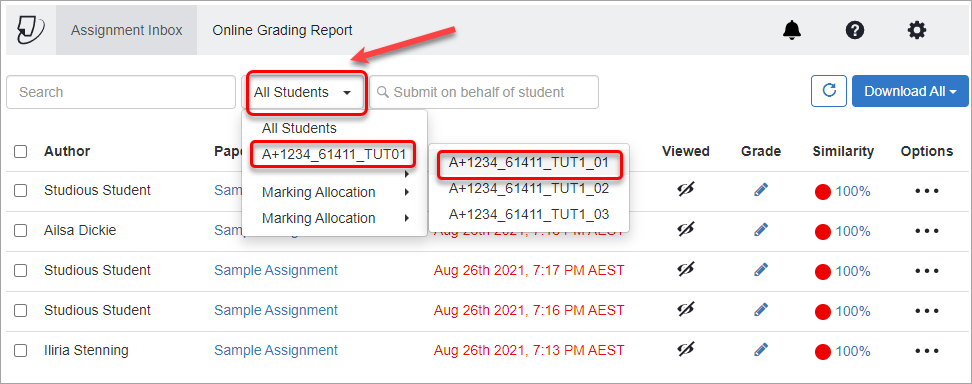
Task: Click the author name Iliria Stenning
Action: pos(86,350)
